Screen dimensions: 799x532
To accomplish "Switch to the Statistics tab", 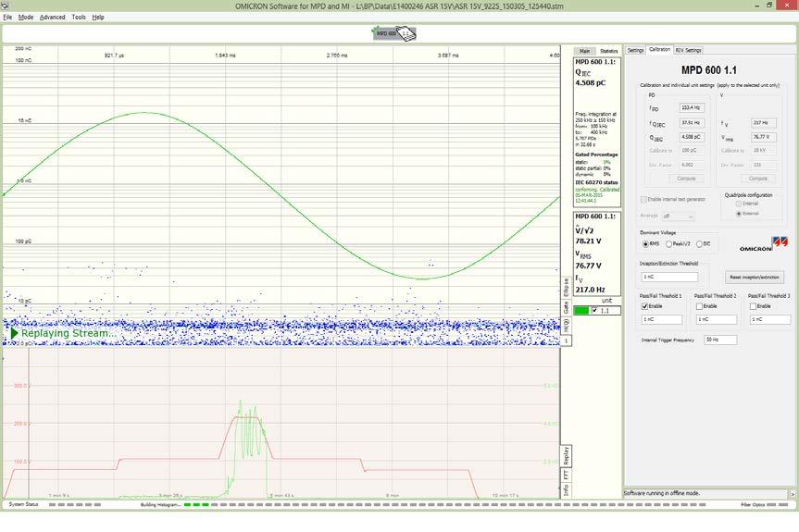I will [x=608, y=51].
